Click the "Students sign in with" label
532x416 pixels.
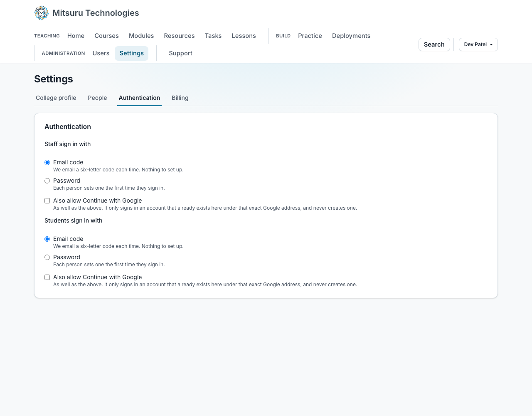[x=73, y=220]
